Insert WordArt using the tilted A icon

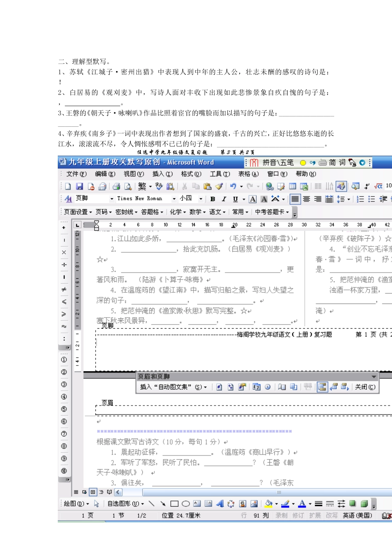tap(220, 503)
